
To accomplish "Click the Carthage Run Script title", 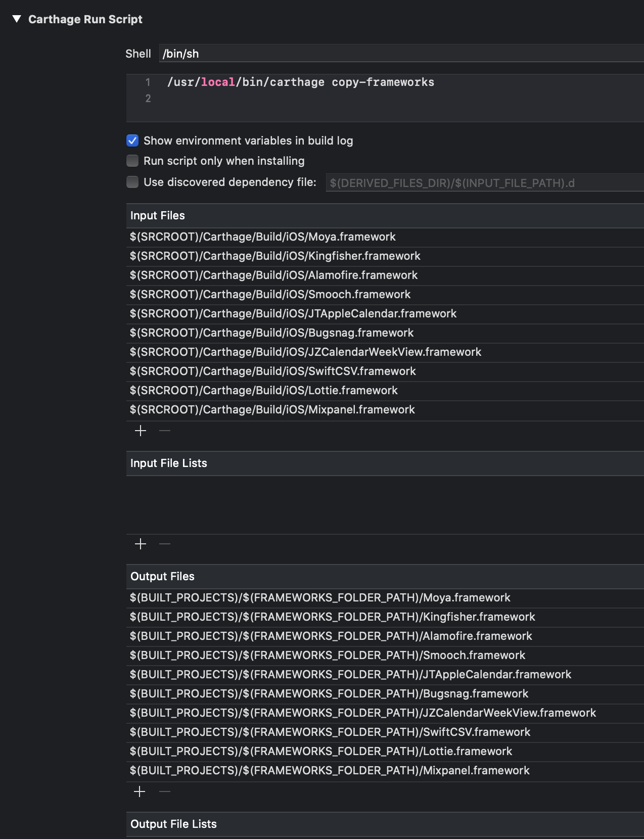I will (x=85, y=19).
